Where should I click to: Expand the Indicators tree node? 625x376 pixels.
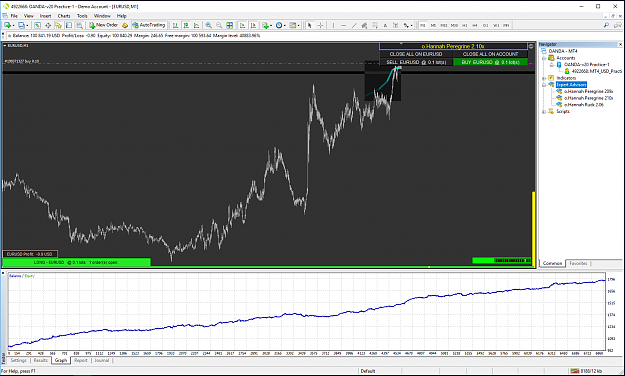(x=544, y=78)
